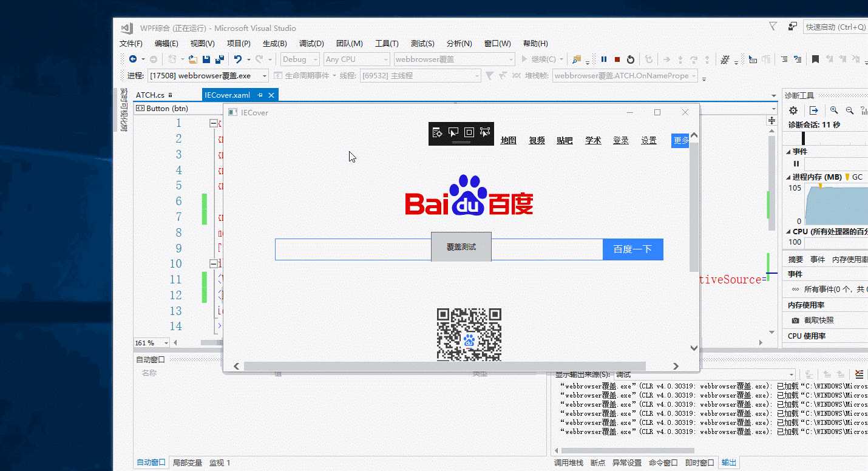Click the 快速启动 quick launch box
The width and height of the screenshot is (868, 471).
[835, 27]
